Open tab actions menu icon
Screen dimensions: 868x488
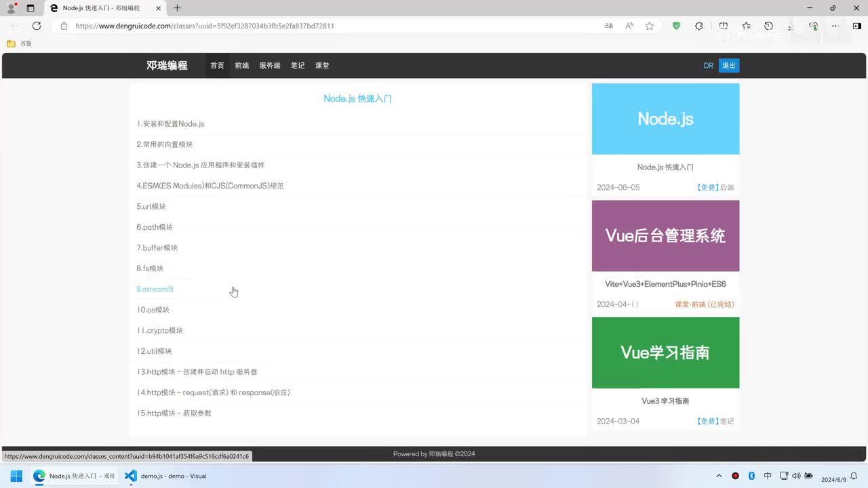pos(31,8)
